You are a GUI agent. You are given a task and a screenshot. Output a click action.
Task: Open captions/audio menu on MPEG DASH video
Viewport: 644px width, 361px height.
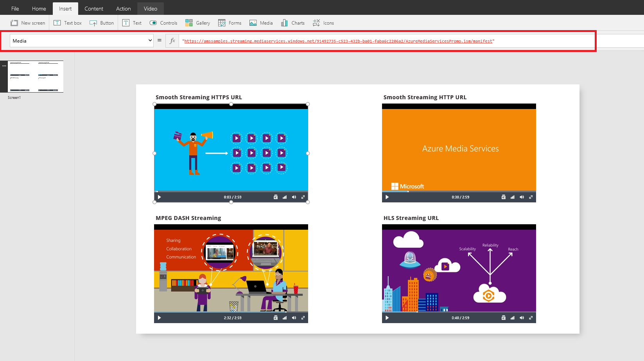pos(276,318)
